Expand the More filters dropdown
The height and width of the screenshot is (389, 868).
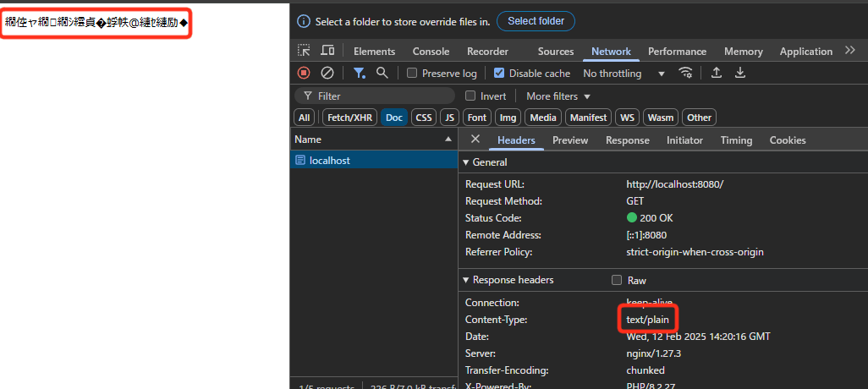pos(558,96)
